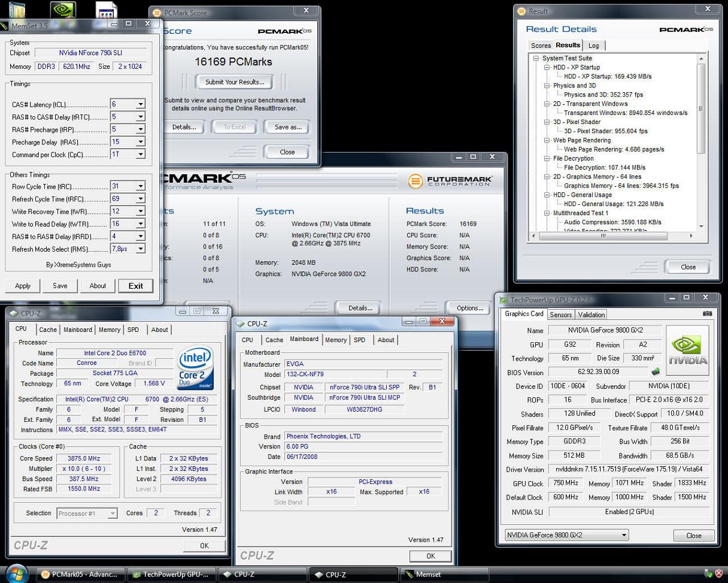Open the Validation tab in GPU-Z
The width and height of the screenshot is (728, 583).
pyautogui.click(x=591, y=315)
